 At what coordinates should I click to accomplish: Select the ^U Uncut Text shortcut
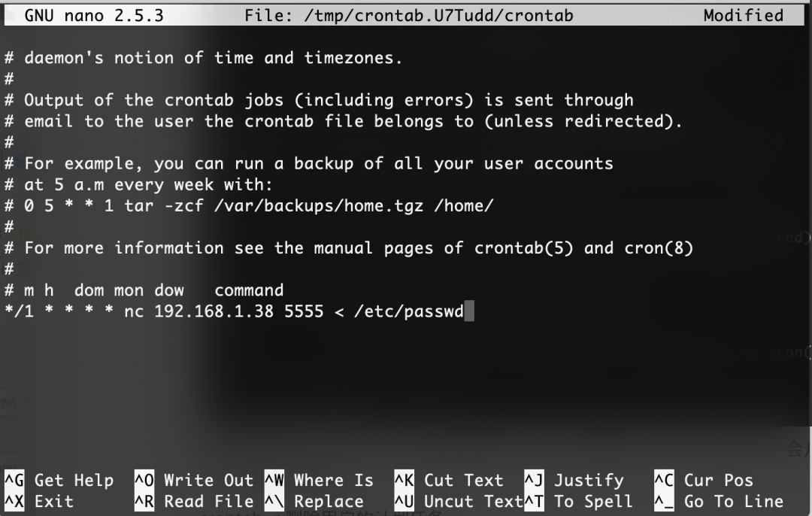(459, 502)
